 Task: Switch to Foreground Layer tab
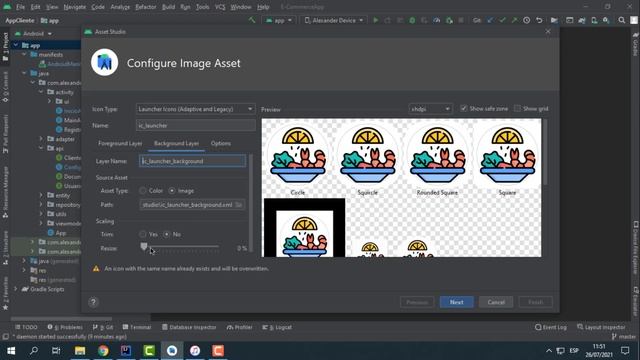120,144
